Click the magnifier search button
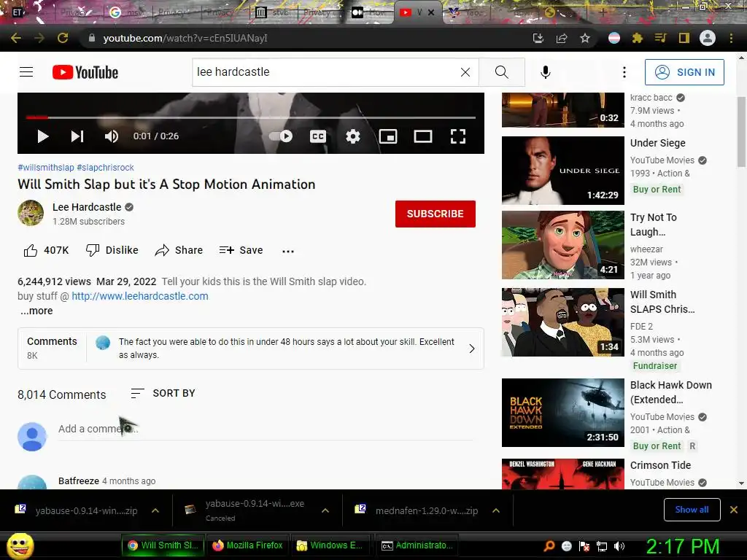747x560 pixels. [502, 72]
